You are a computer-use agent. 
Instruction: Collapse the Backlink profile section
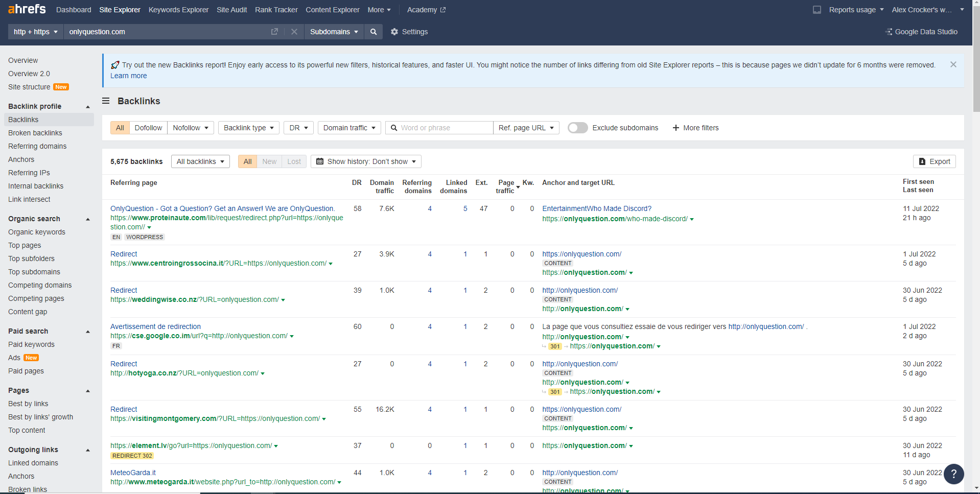click(x=88, y=107)
